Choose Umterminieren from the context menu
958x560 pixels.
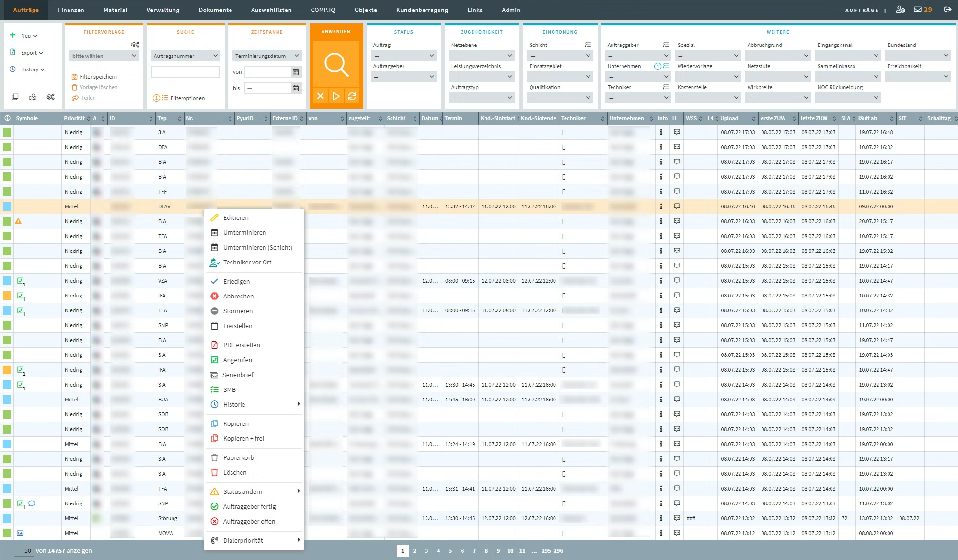click(244, 232)
